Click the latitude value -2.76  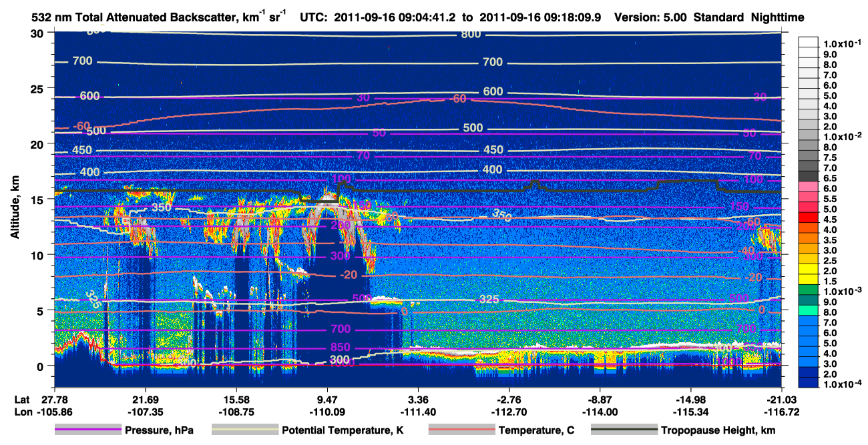click(509, 399)
